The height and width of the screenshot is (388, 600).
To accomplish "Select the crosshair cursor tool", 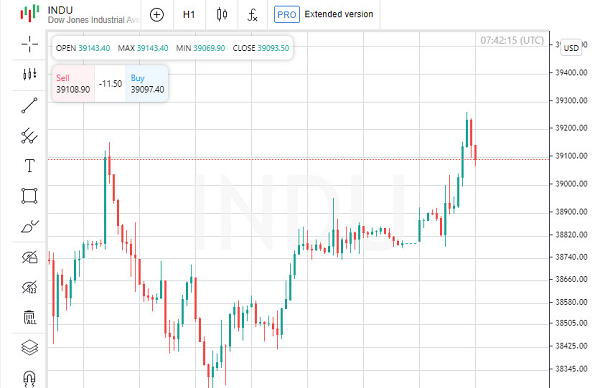I will point(29,44).
